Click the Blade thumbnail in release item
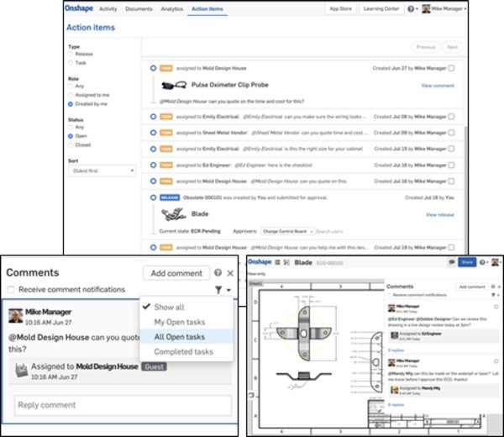The width and height of the screenshot is (504, 437). (x=174, y=214)
